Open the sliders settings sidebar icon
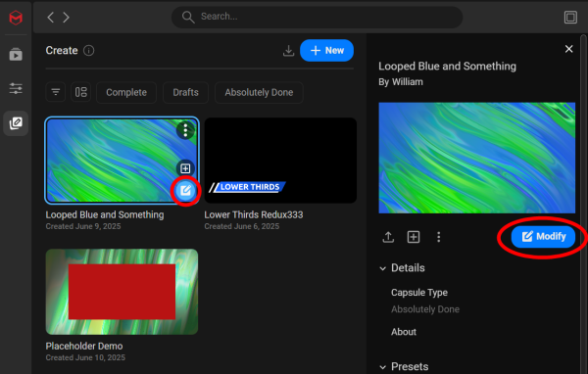Viewport: 588px width, 374px height. [x=16, y=89]
